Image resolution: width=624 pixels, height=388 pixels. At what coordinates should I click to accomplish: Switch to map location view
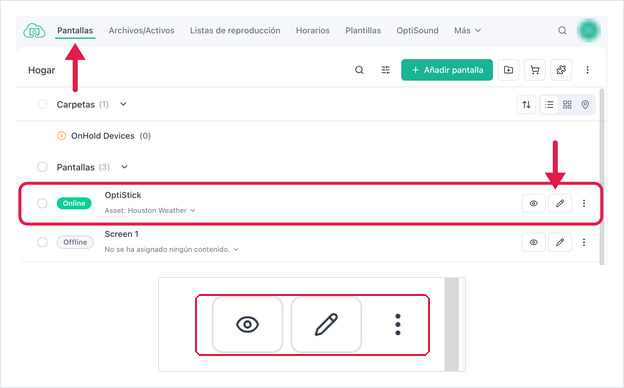tap(585, 105)
